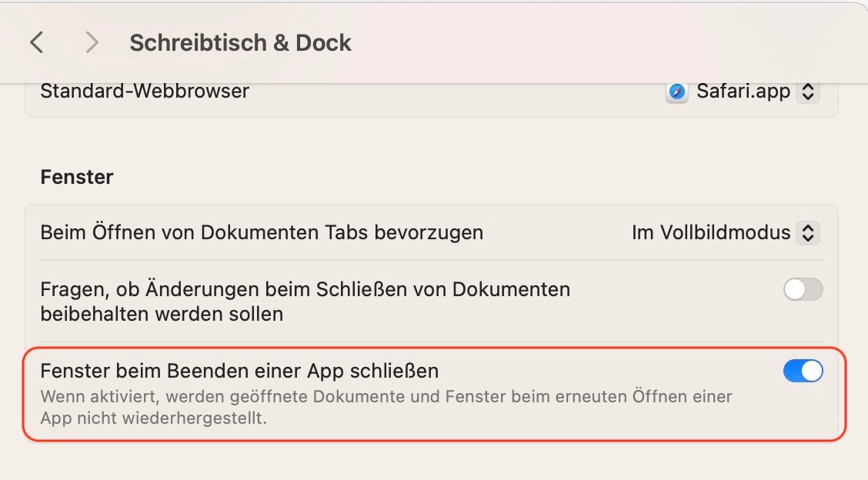The width and height of the screenshot is (868, 480).
Task: Enable the Fragen, ob Änderungen toggle
Action: (x=803, y=290)
